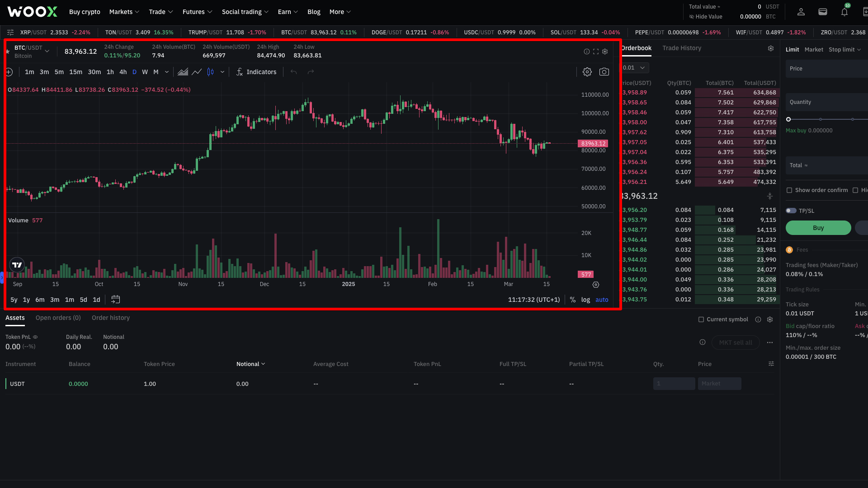This screenshot has height=488, width=868.
Task: Take a snapshot of the chart with camera icon
Action: tap(604, 72)
